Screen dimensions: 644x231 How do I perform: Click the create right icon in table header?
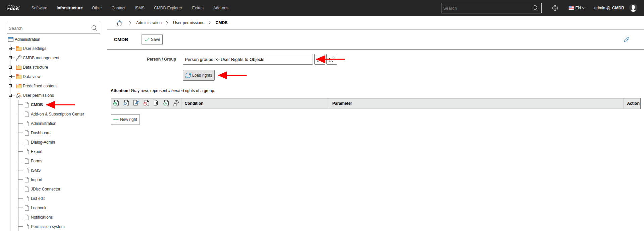tap(116, 103)
